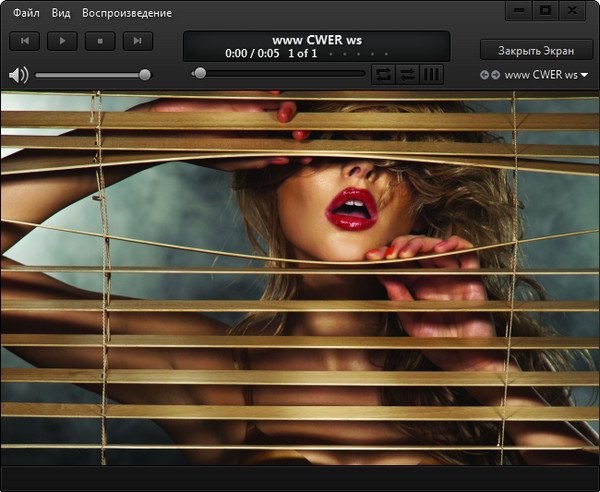The image size is (600, 492).
Task: Open the Воспроизведение menu
Action: click(x=126, y=13)
